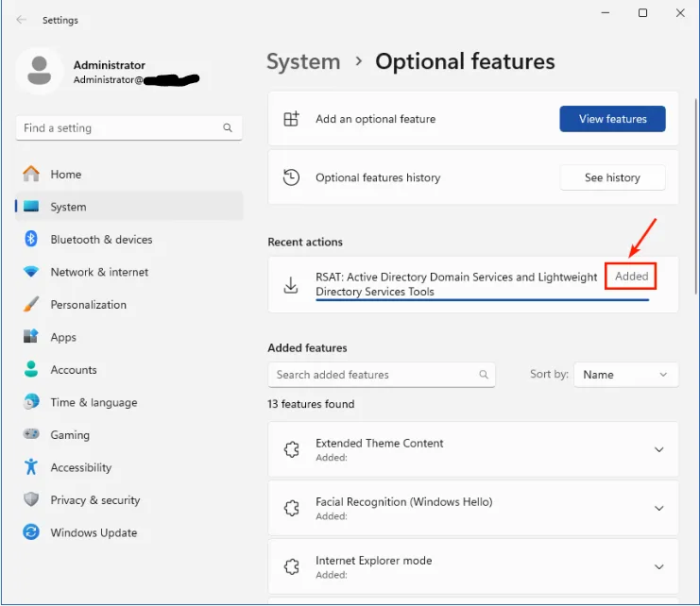Open Network & internet wifi icon
This screenshot has width=700, height=606.
click(x=31, y=272)
